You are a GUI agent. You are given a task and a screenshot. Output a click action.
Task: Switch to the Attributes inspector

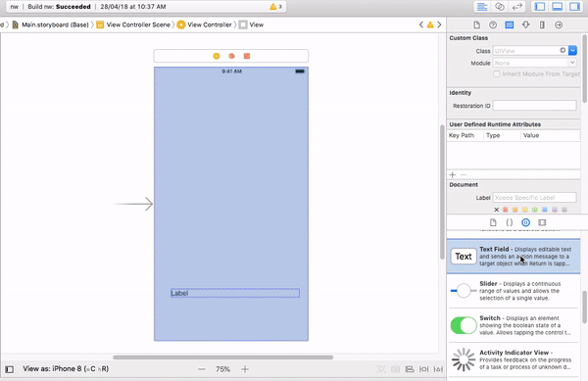(525, 24)
